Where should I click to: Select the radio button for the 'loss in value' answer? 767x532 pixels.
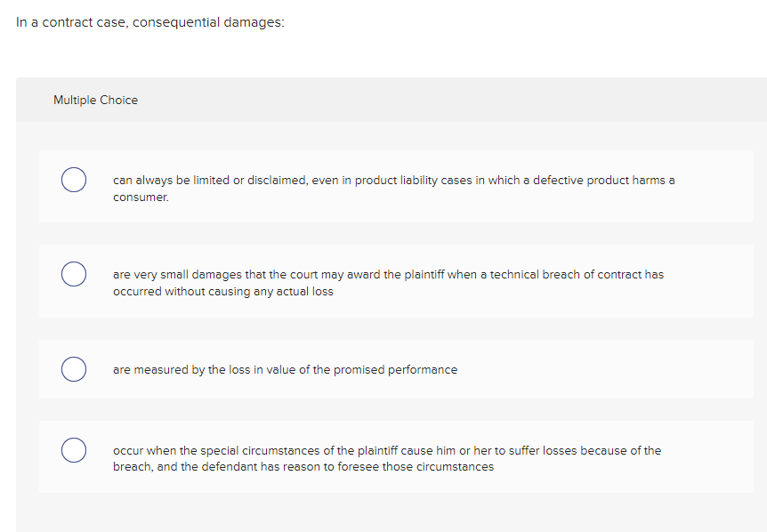coord(74,369)
